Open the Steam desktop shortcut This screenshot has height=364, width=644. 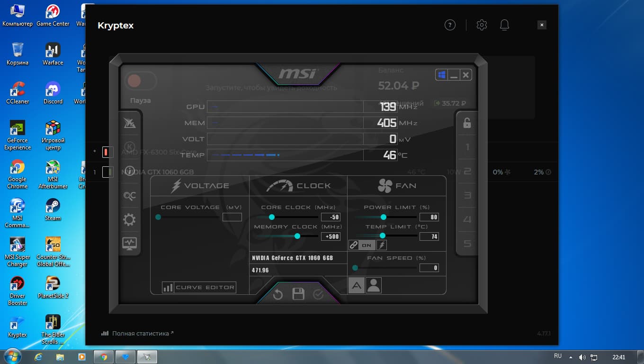click(x=53, y=209)
